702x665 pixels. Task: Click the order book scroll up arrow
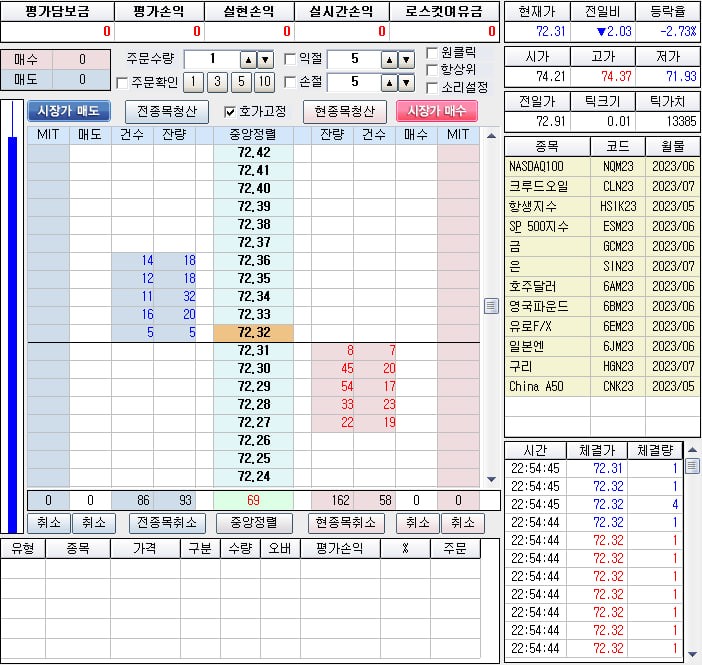click(491, 136)
